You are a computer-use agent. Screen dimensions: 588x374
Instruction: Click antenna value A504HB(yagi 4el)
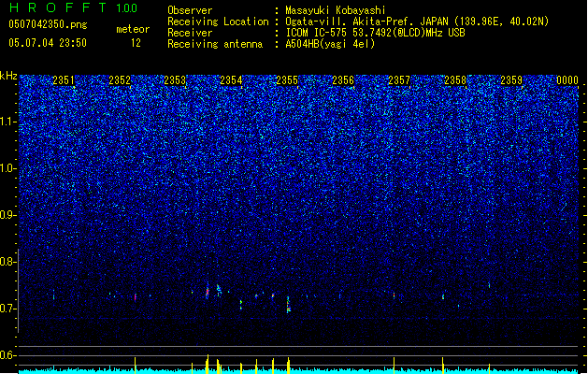coord(330,44)
